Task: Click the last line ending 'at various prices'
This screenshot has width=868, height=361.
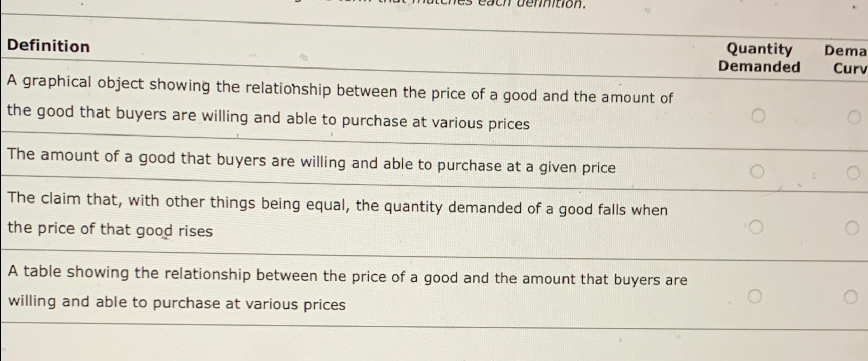Action: click(177, 303)
